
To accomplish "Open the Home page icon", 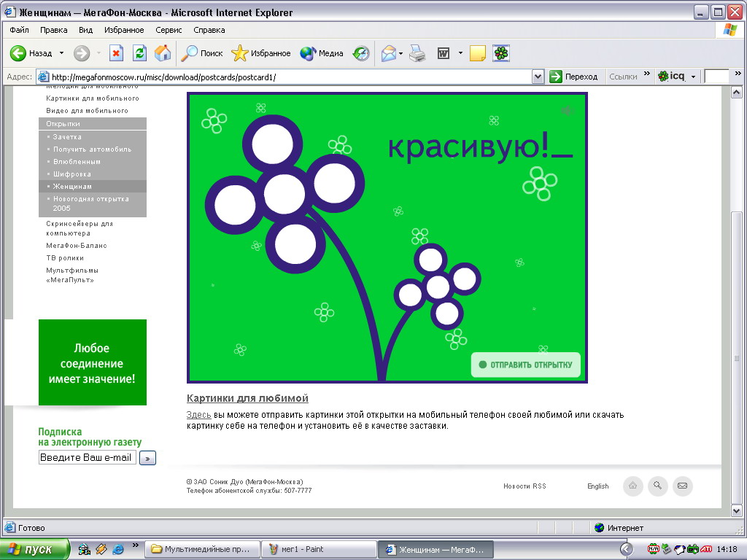I will pos(163,53).
